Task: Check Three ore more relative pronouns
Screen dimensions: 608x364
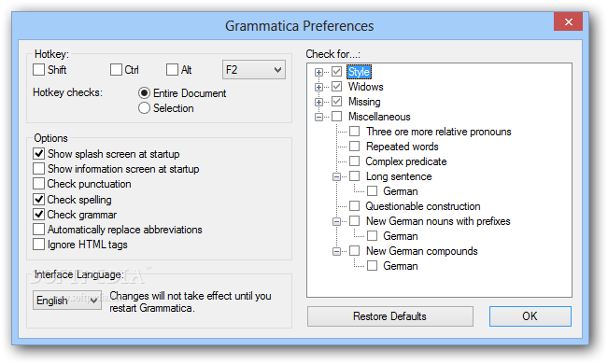Action: [x=354, y=132]
